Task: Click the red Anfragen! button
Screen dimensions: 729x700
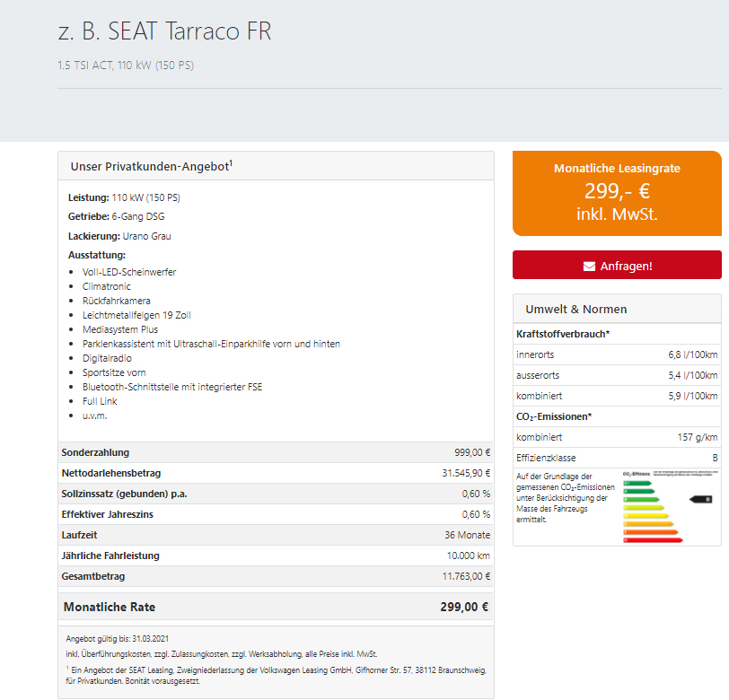Action: pos(617,265)
